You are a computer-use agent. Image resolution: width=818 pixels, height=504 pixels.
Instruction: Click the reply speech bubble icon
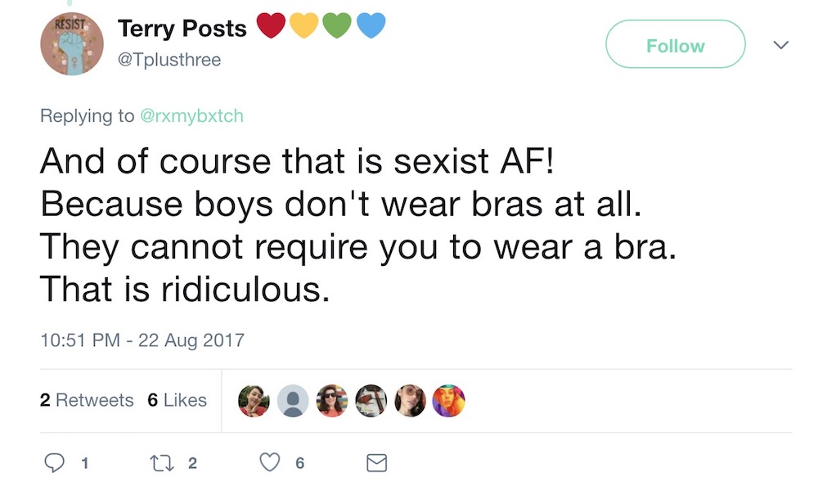tap(54, 463)
